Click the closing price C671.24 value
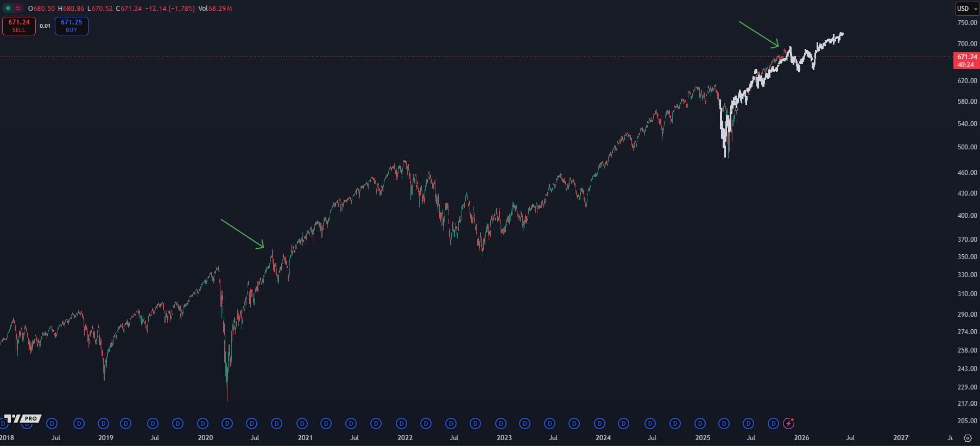The width and height of the screenshot is (980, 446). (x=129, y=8)
